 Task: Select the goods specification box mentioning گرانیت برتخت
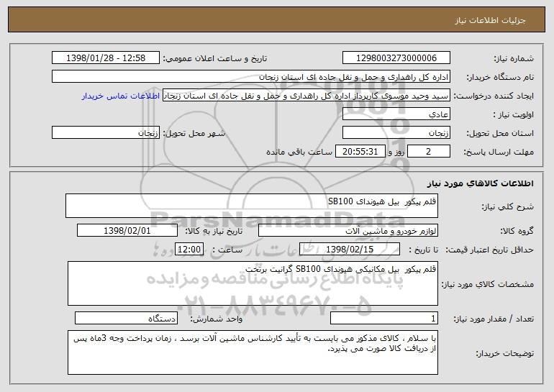253,283
